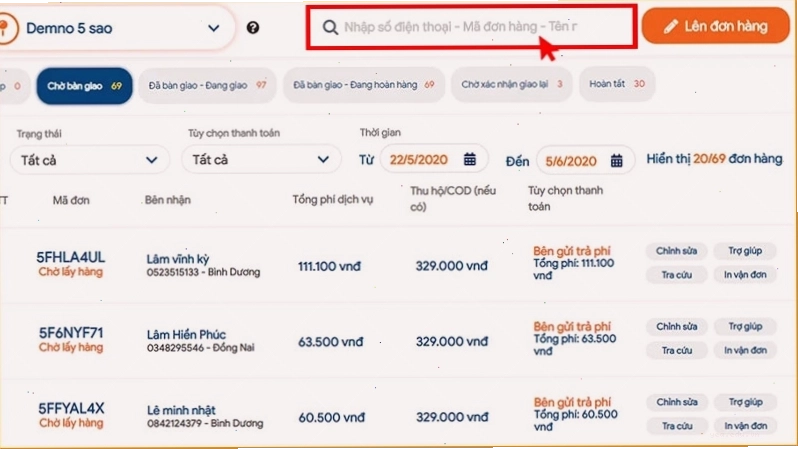Click Trợ giúp for order 5FHLA4UL
This screenshot has width=798, height=451.
coord(745,251)
